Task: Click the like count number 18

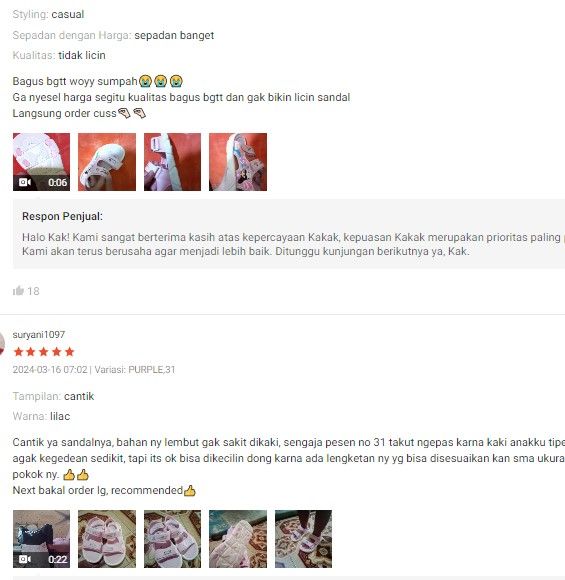Action: coord(33,291)
